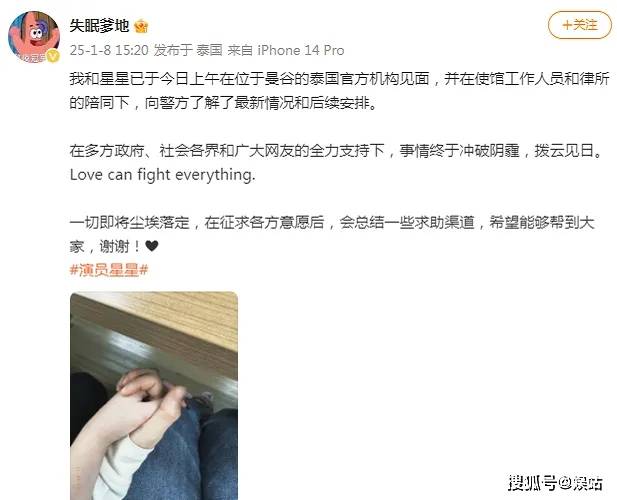Select the line starting with 一切即将尘埃落定
Screen dimensions: 617x500
332,223
